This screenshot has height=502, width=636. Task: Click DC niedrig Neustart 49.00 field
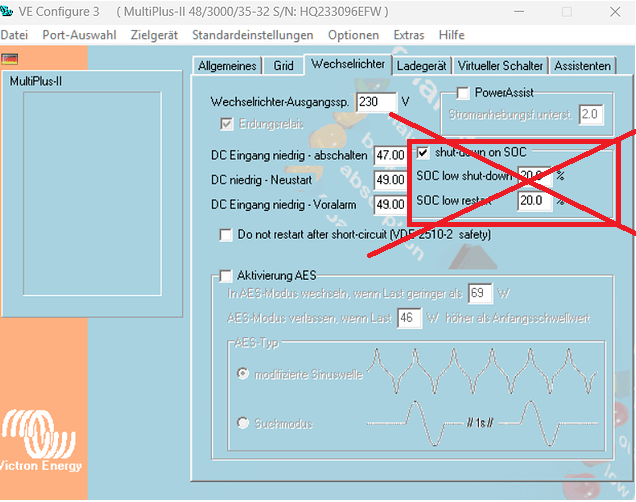390,180
